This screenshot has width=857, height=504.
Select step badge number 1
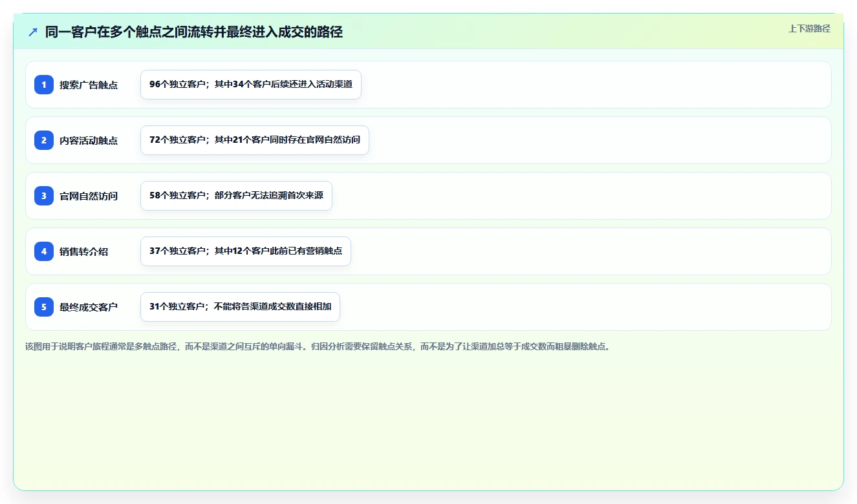44,85
